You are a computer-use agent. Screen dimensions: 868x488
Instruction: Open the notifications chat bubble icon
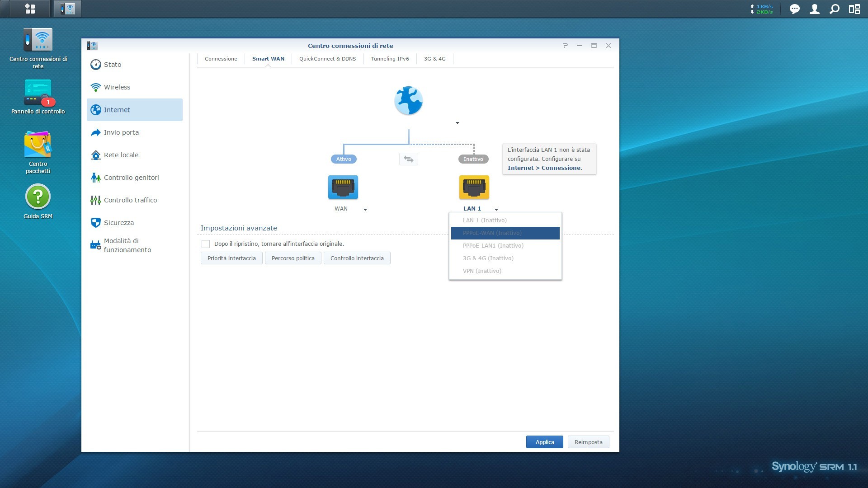[794, 9]
